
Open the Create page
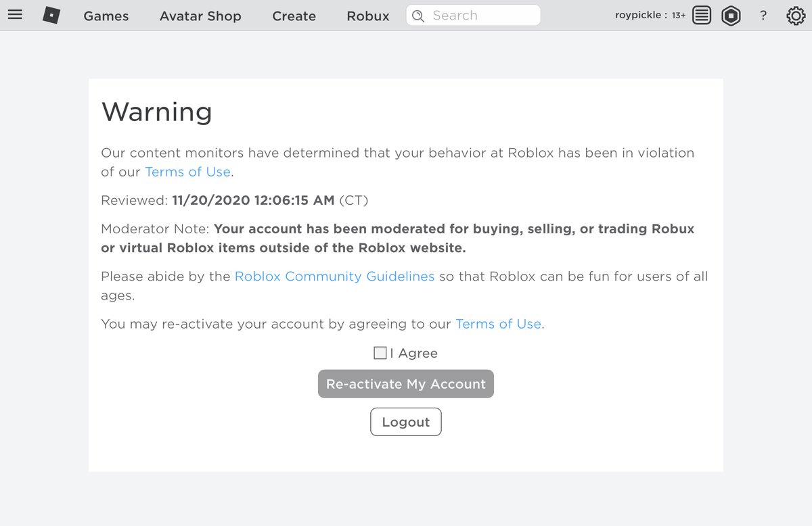294,16
